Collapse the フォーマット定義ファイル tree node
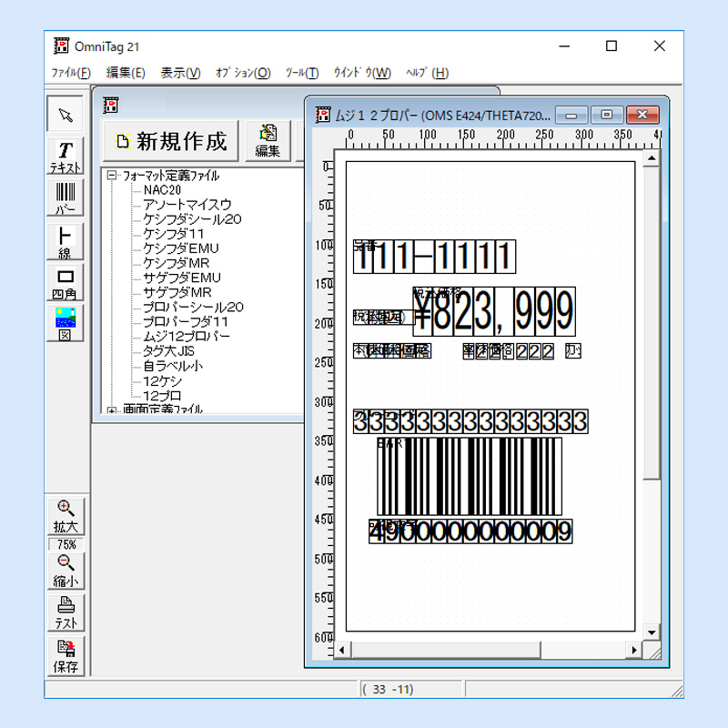 (x=111, y=175)
